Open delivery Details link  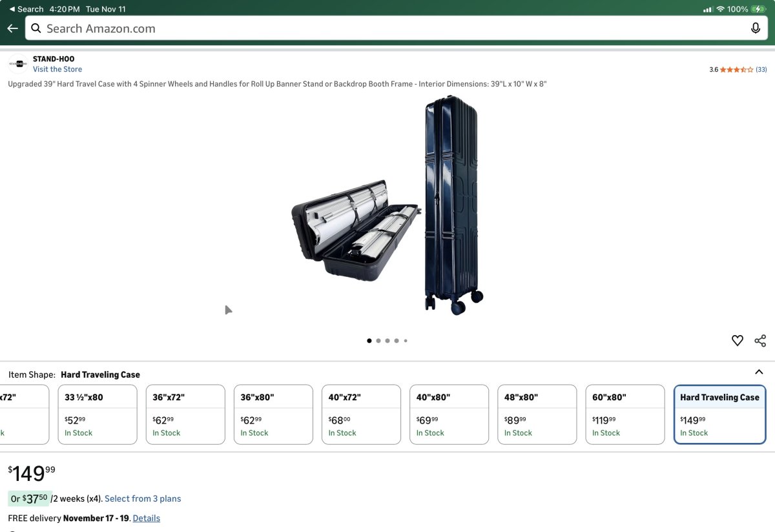pyautogui.click(x=147, y=518)
